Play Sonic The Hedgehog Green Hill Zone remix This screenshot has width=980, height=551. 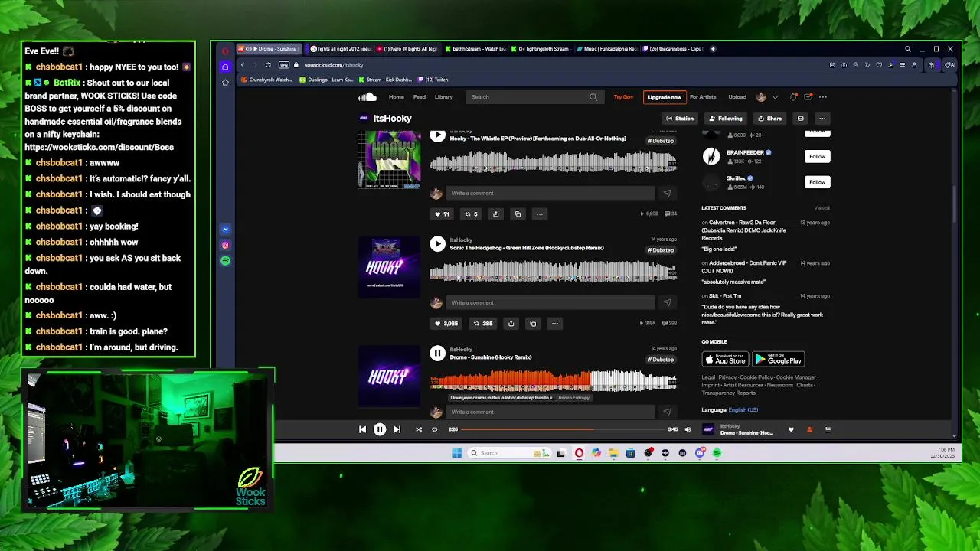pyautogui.click(x=437, y=244)
